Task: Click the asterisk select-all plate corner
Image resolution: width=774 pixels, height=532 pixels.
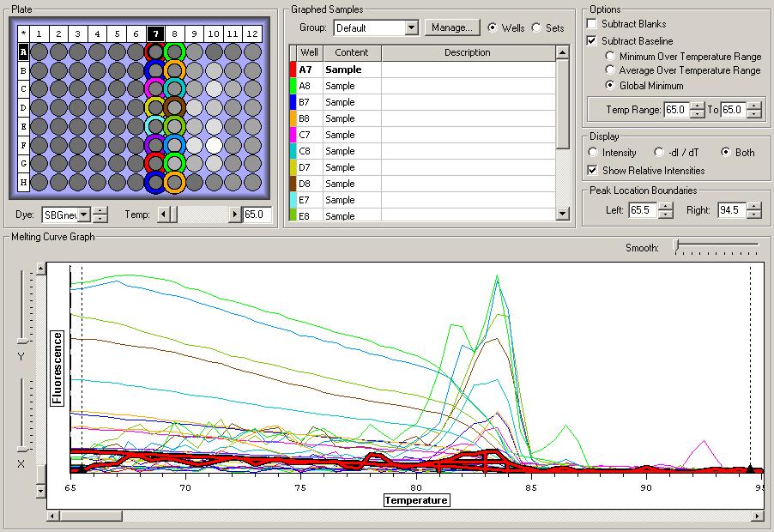Action: [x=23, y=33]
